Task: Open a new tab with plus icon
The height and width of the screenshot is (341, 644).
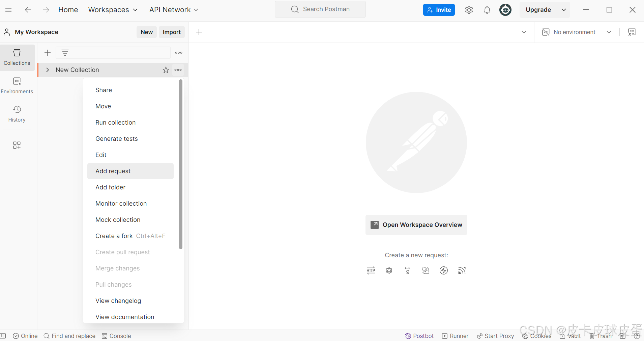Action: tap(199, 32)
